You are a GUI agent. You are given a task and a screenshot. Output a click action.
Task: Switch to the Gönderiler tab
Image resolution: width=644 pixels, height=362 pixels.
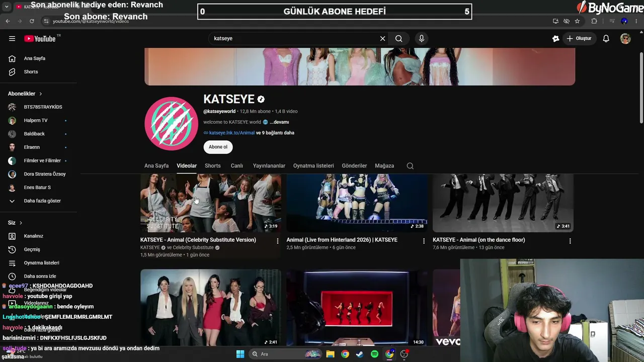[354, 166]
